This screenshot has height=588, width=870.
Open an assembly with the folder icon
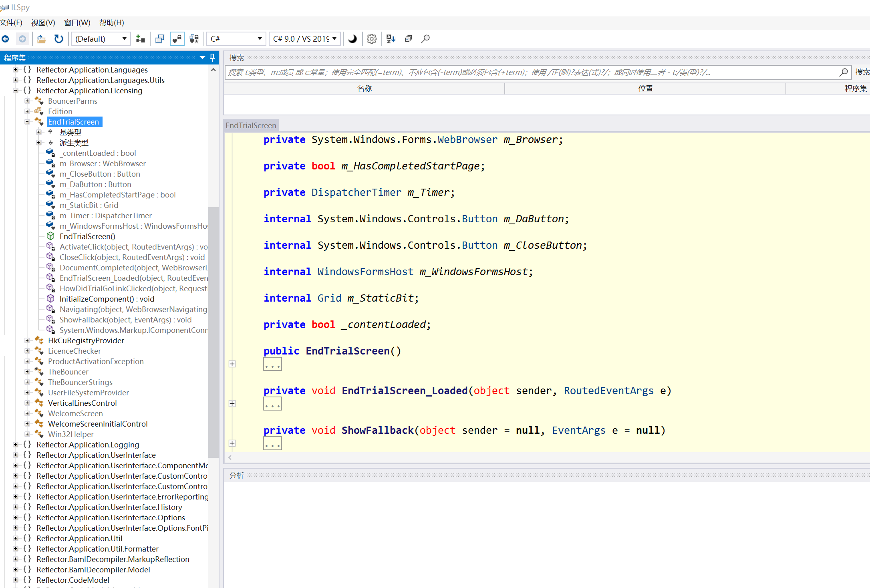(41, 39)
